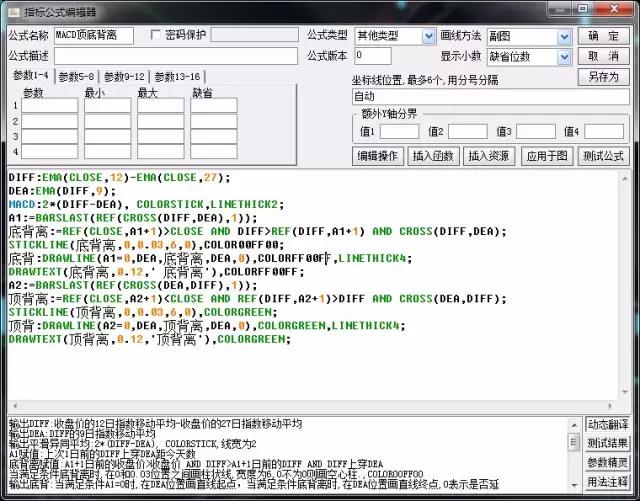Click the 坐标线位置 field showing 自动
This screenshot has width=640, height=501.
pos(488,98)
